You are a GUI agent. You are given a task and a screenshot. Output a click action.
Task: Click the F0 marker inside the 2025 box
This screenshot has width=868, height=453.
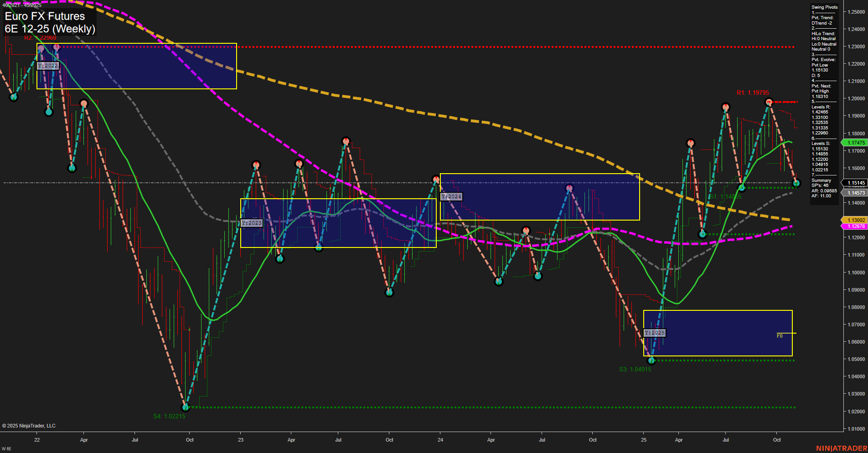(780, 335)
